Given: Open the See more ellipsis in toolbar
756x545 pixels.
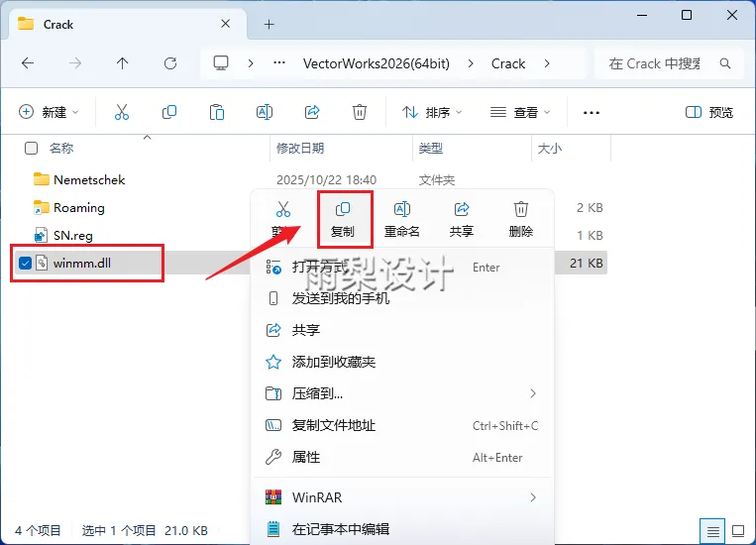Looking at the screenshot, I should tap(592, 113).
